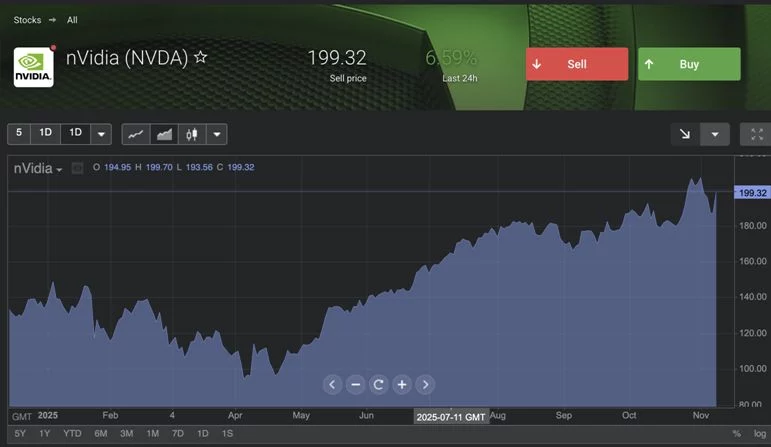Select the 7D time range

tap(178, 434)
